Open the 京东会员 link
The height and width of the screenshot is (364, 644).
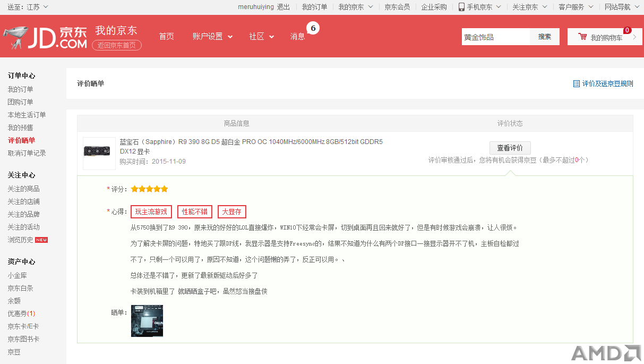point(397,7)
